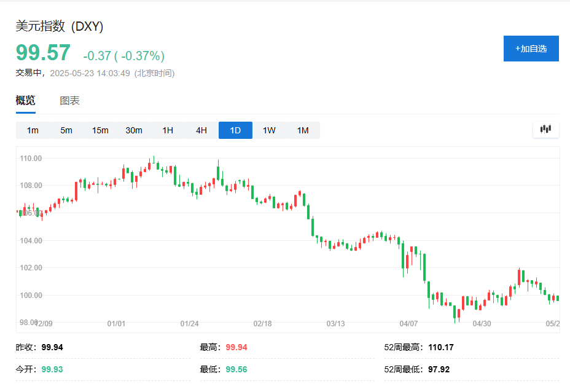Click the +加自选 watchlist button
This screenshot has height=392, width=570.
pyautogui.click(x=531, y=49)
